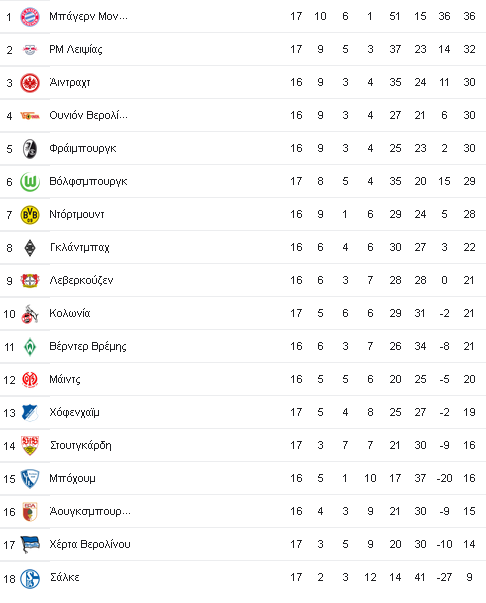
Task: Select the Κολωνία team name
Action: [70, 313]
